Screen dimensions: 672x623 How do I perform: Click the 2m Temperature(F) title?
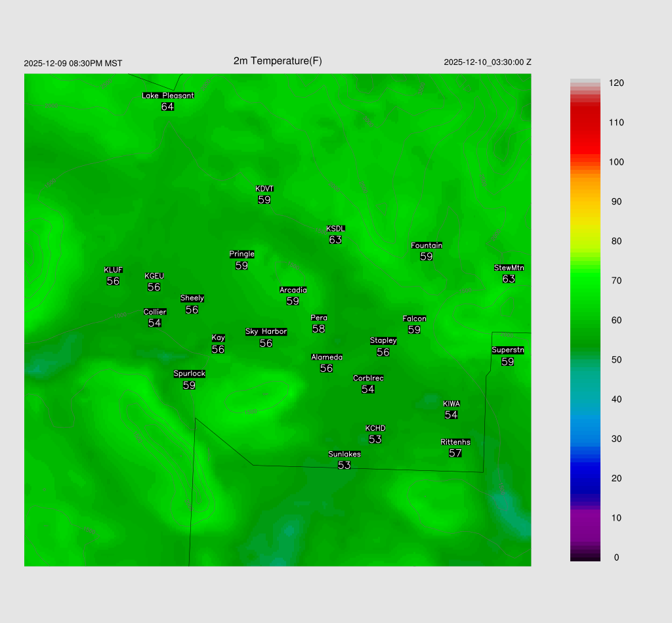coord(278,61)
